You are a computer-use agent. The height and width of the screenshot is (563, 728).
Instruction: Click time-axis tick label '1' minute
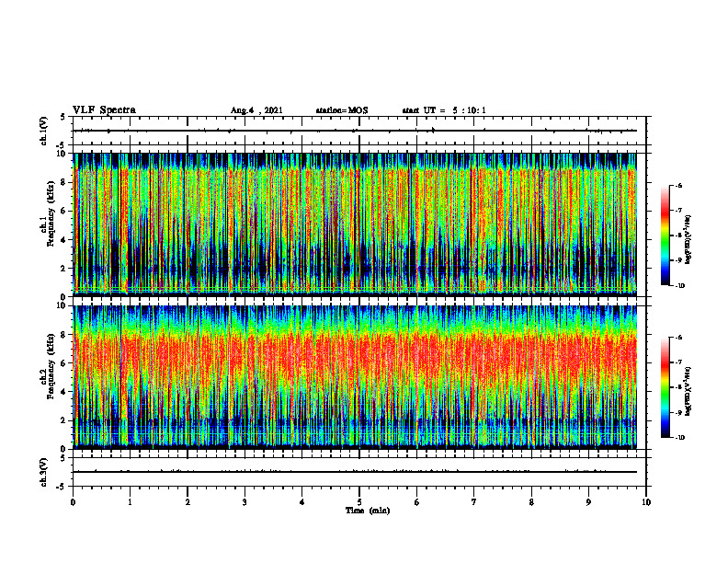[x=130, y=502]
